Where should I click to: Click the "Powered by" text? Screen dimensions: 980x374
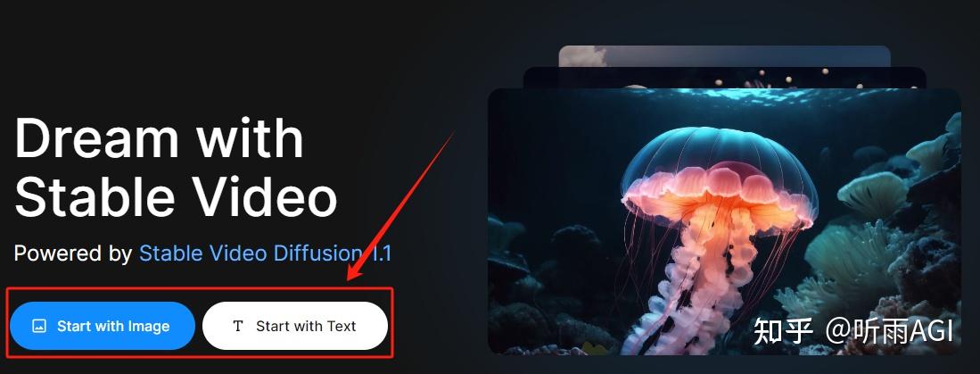[x=73, y=253]
